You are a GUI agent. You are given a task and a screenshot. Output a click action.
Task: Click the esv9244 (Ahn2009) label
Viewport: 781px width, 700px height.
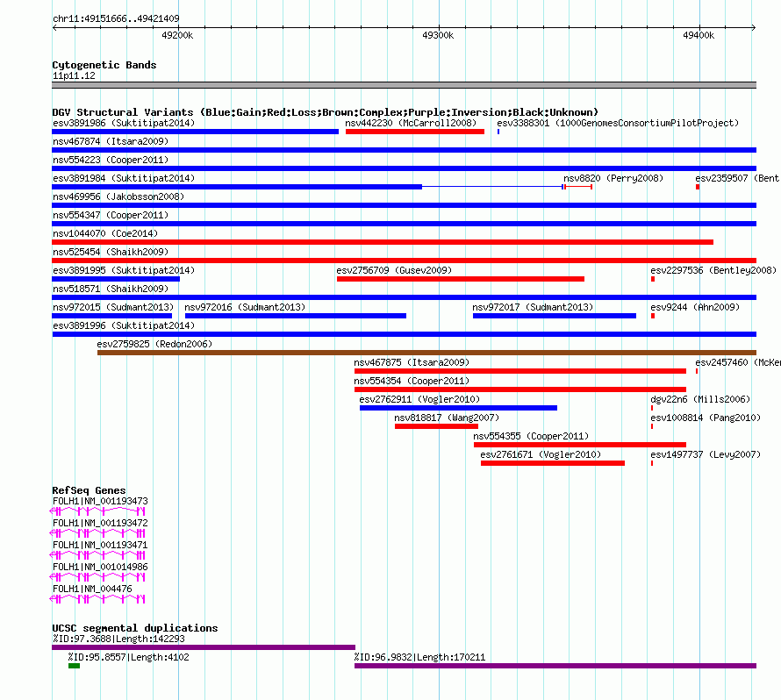click(695, 307)
